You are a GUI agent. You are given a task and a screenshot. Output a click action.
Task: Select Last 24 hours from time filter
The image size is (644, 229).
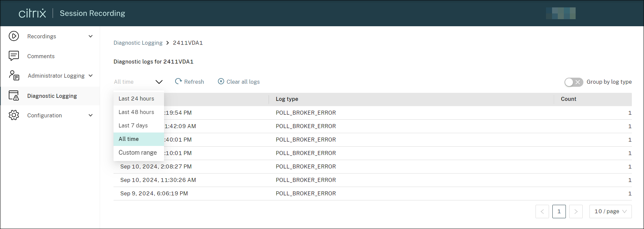coord(136,99)
